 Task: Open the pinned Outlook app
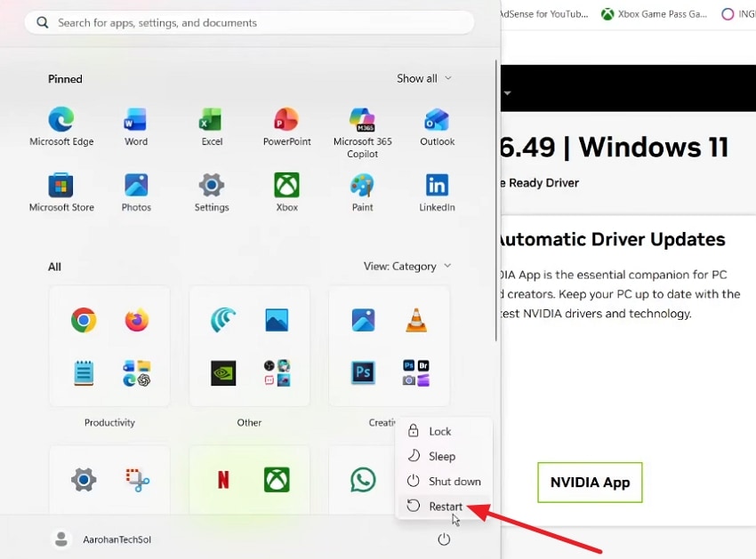pyautogui.click(x=438, y=127)
